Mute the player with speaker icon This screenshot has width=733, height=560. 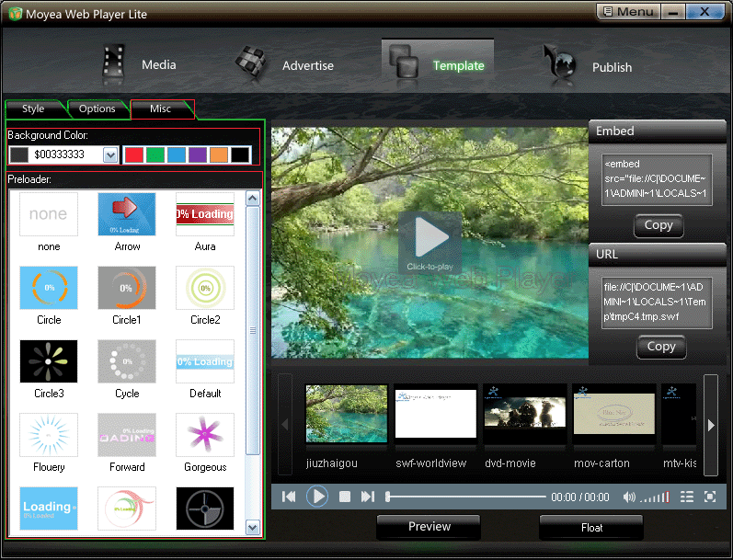629,497
